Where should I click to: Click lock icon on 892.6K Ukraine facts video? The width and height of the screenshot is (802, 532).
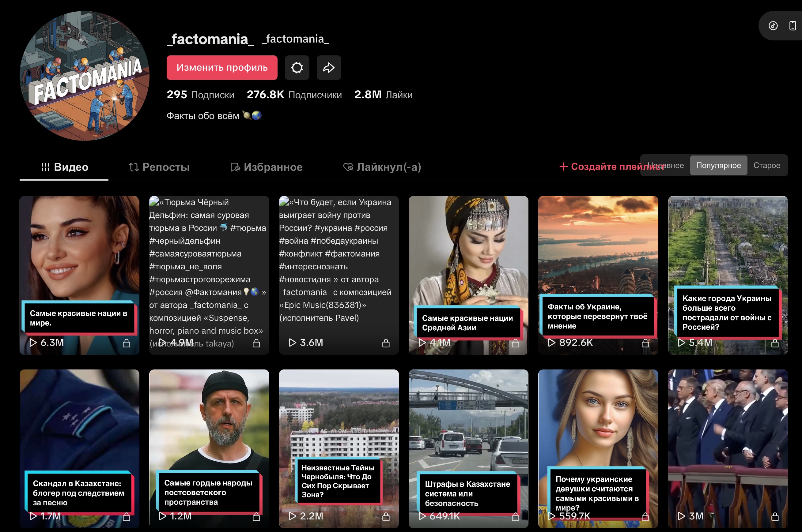coord(645,343)
